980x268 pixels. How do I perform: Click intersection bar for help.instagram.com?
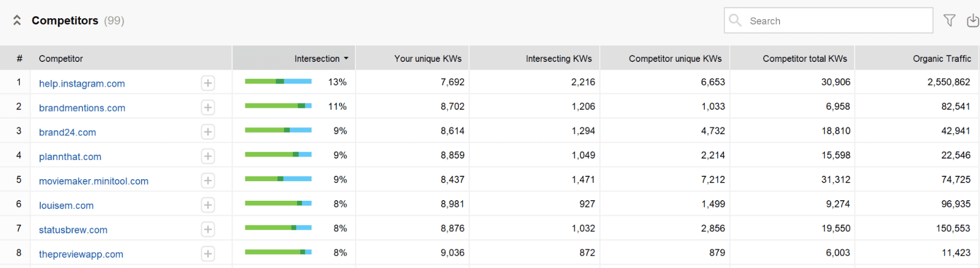pos(278,81)
